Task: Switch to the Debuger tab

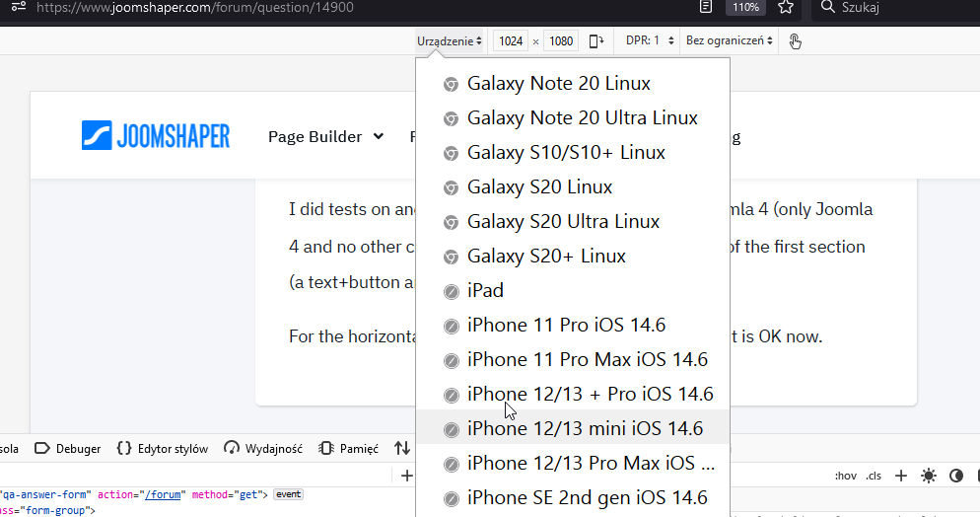Action: click(68, 448)
